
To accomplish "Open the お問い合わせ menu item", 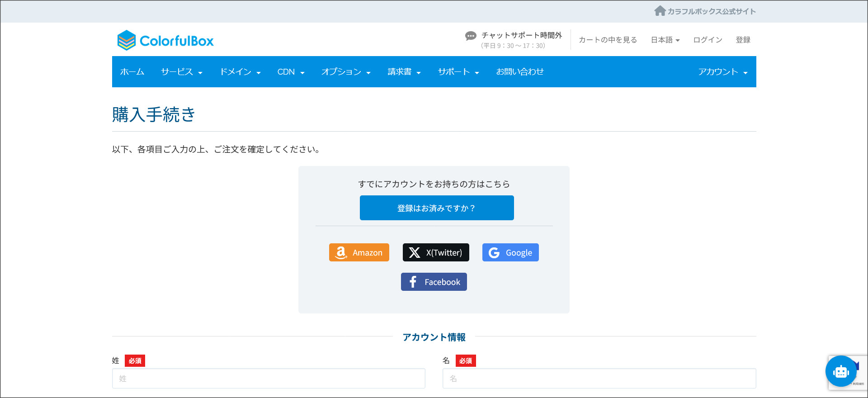I will 519,72.
